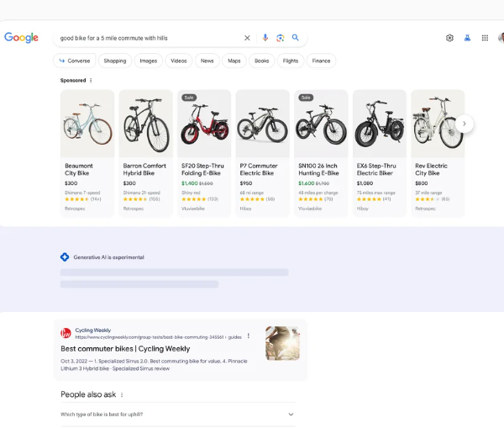
Task: Click Cycling Weekly result thumbnail image
Action: click(282, 343)
